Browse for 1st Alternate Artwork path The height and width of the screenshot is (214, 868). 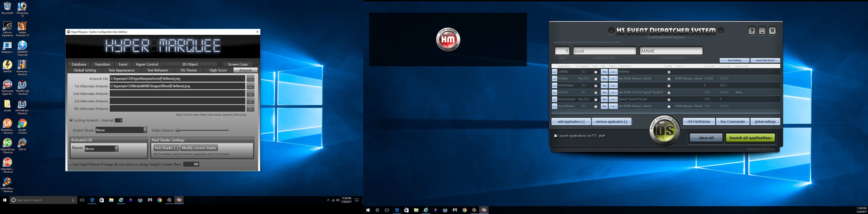pos(250,86)
